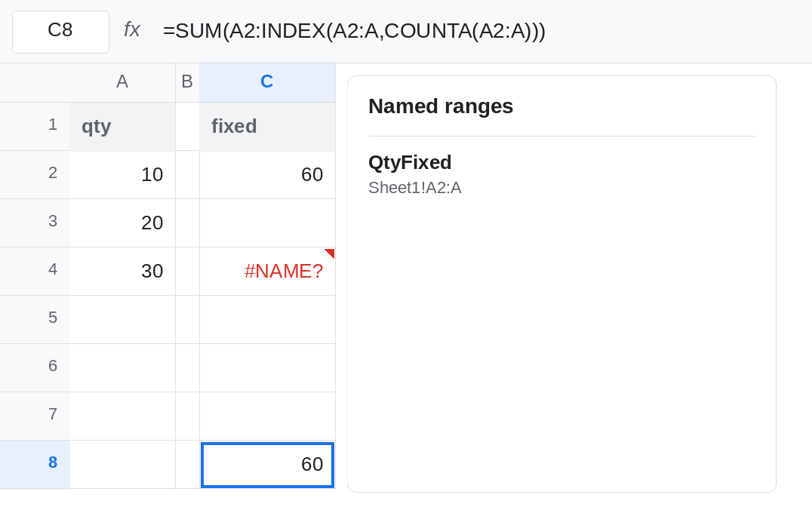Select column A header
Image resolution: width=812 pixels, height=510 pixels.
[x=122, y=82]
